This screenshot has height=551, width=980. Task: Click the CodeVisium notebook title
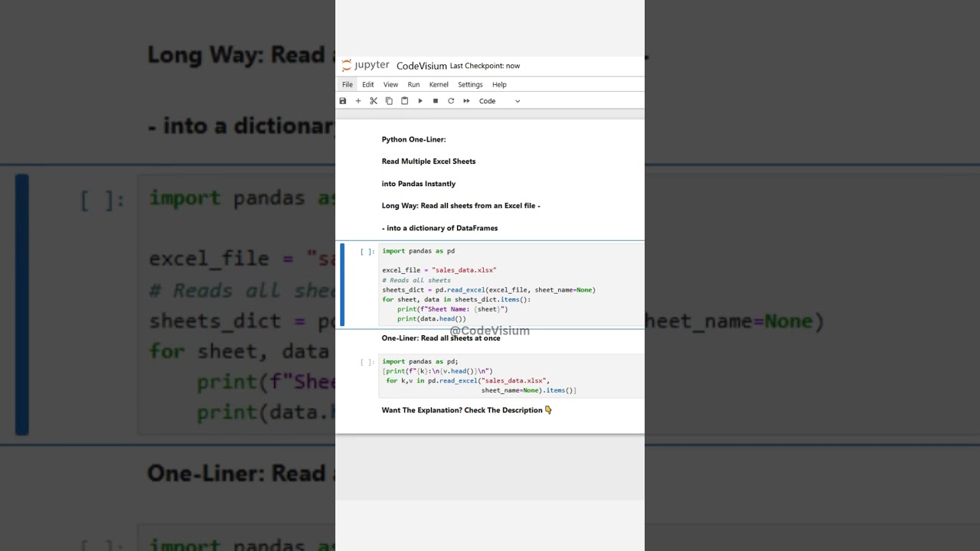click(x=422, y=66)
